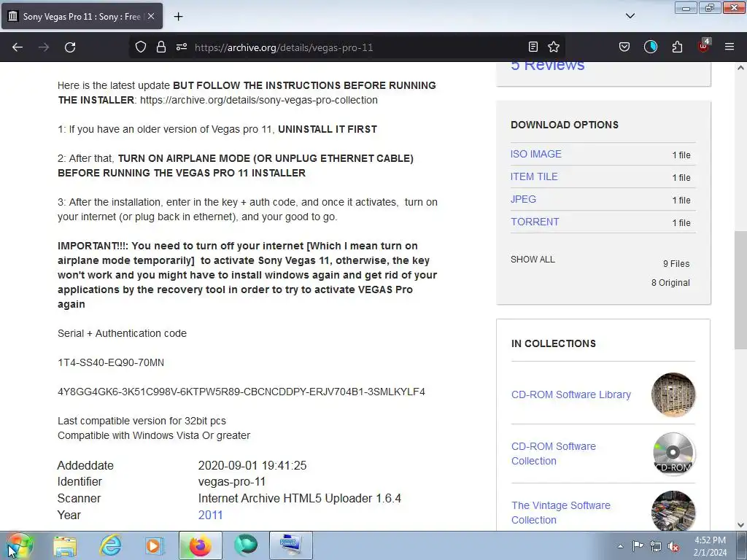Viewport: 747px width, 560px height.
Task: Click CD-ROM Software Library thumbnail
Action: pyautogui.click(x=673, y=394)
